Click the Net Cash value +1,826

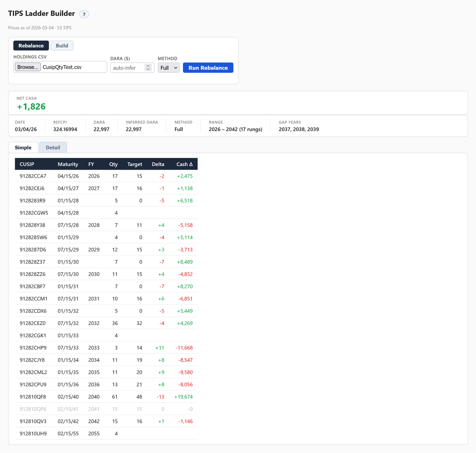tap(32, 107)
